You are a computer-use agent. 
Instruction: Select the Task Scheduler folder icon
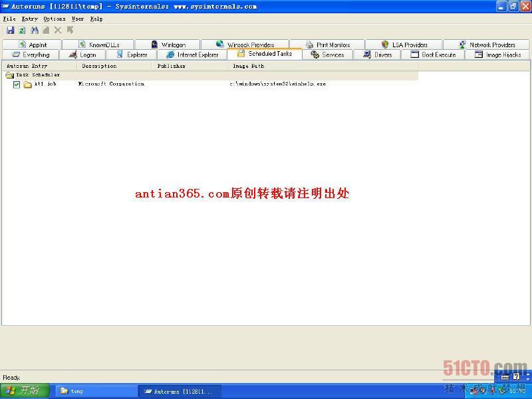(x=9, y=75)
